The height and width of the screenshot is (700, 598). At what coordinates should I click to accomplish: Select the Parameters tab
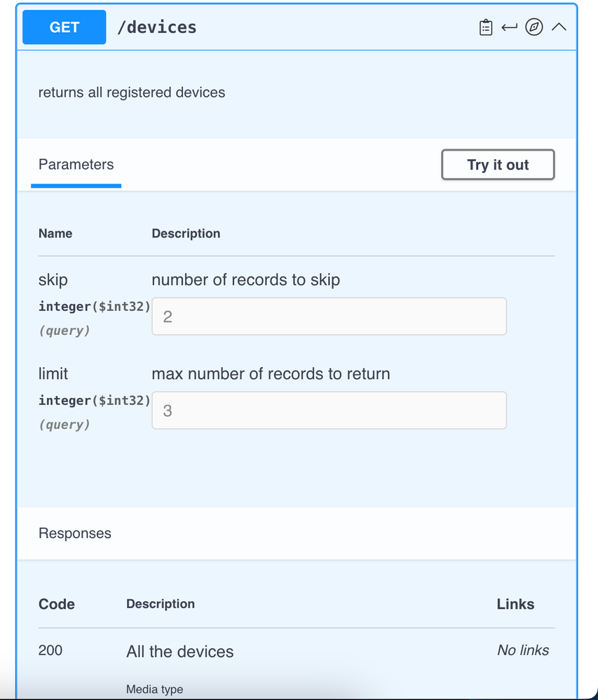(76, 165)
